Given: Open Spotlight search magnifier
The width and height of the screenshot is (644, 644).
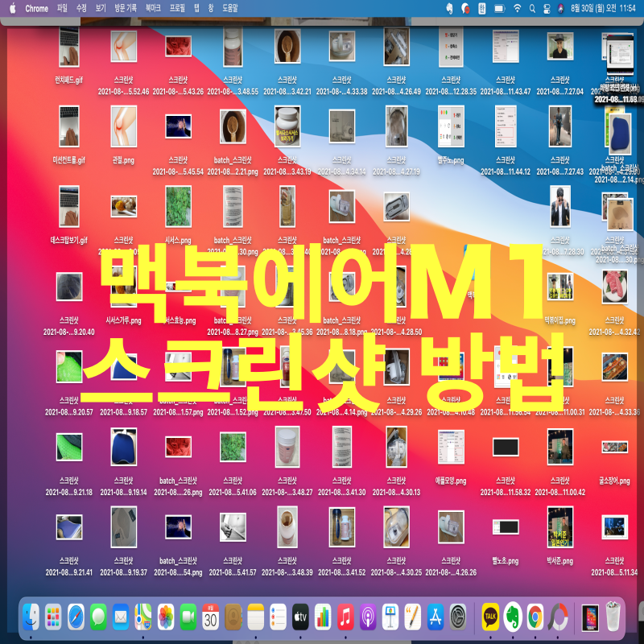Looking at the screenshot, I should coord(532,8).
